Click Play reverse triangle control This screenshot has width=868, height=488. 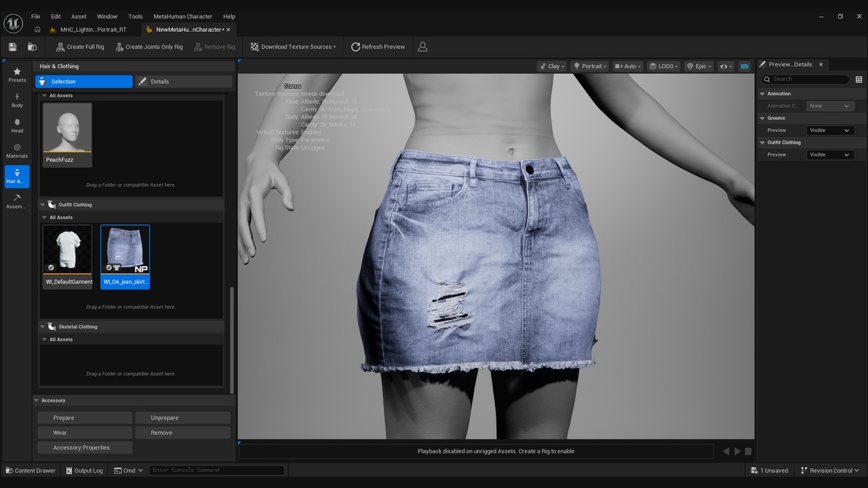click(x=726, y=451)
